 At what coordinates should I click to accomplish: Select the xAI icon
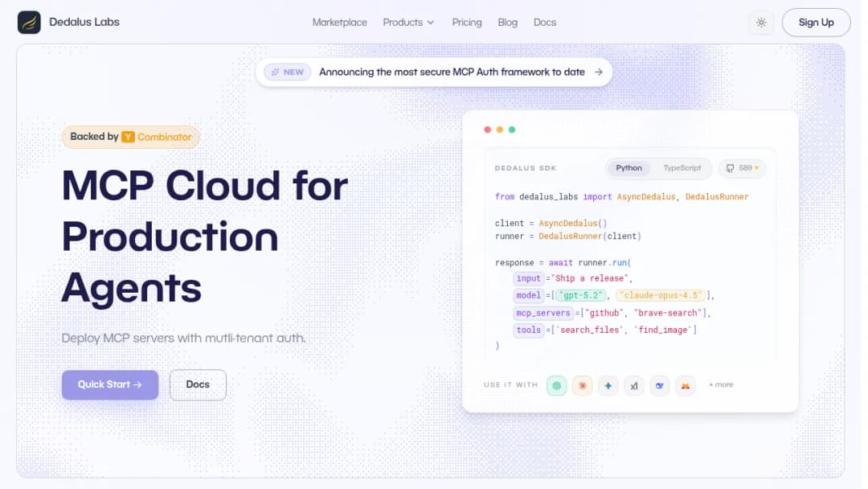(634, 385)
